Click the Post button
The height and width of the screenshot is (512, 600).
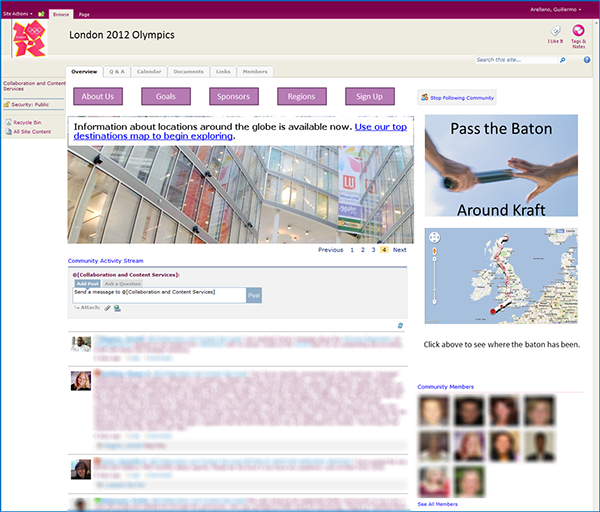coord(254,295)
